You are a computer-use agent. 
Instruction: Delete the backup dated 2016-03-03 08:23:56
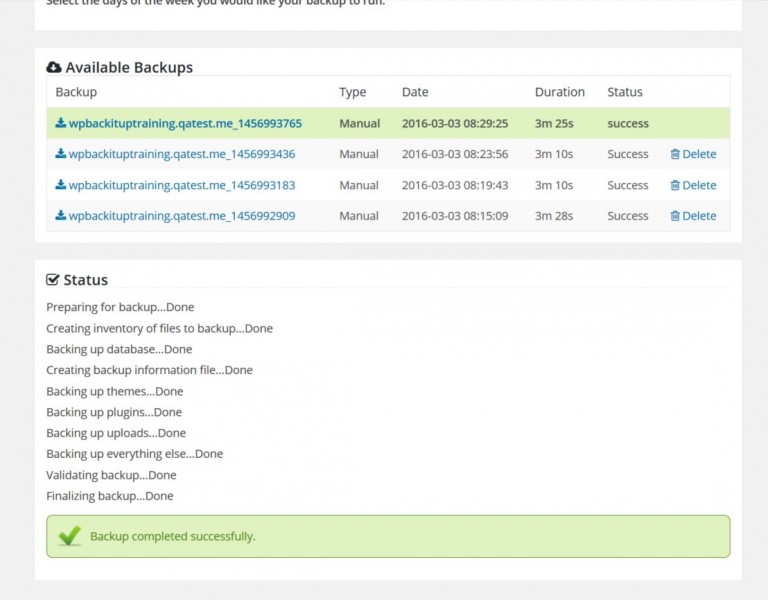[x=693, y=154]
